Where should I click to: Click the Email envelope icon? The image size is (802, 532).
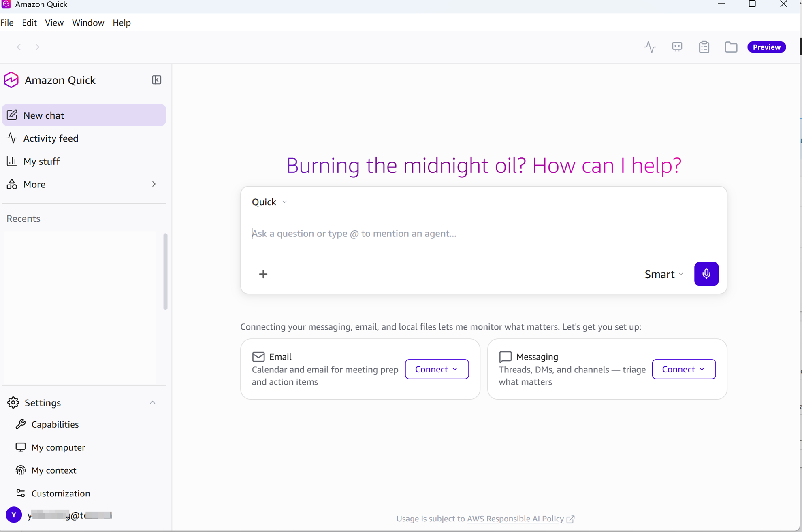coord(258,357)
